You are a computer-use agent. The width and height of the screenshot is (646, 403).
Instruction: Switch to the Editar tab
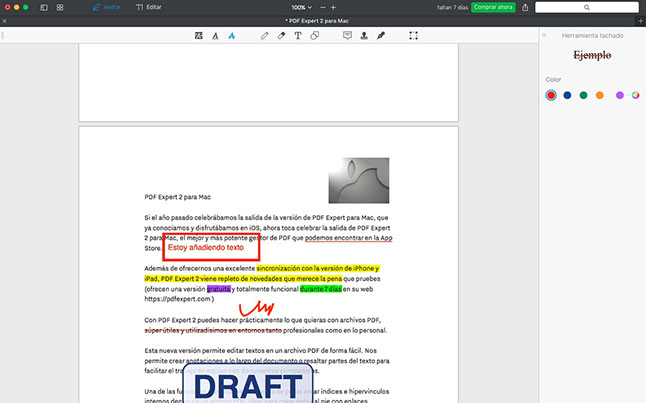(148, 7)
